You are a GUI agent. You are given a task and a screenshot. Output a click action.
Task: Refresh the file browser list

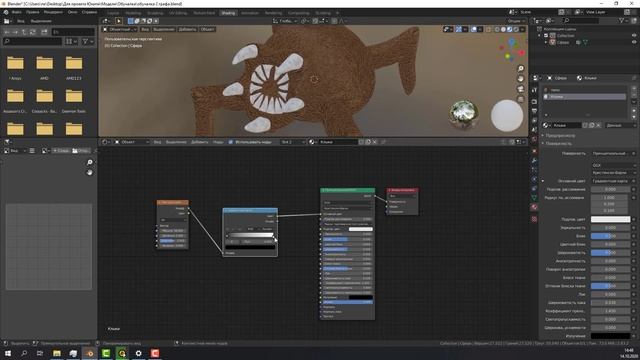(33, 32)
